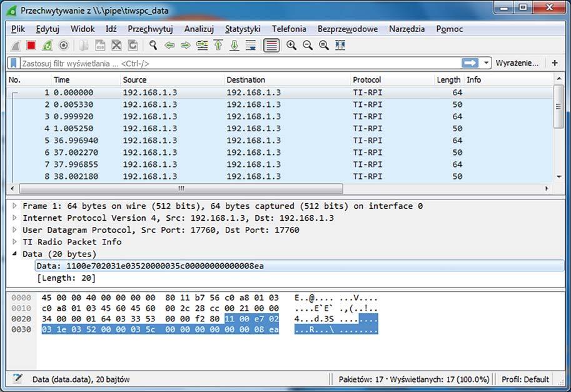Open the Widok menu
This screenshot has width=571, height=392.
(83, 29)
